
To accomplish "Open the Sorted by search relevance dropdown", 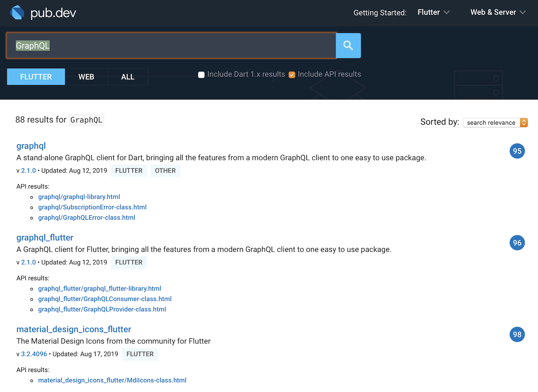I will pyautogui.click(x=495, y=123).
